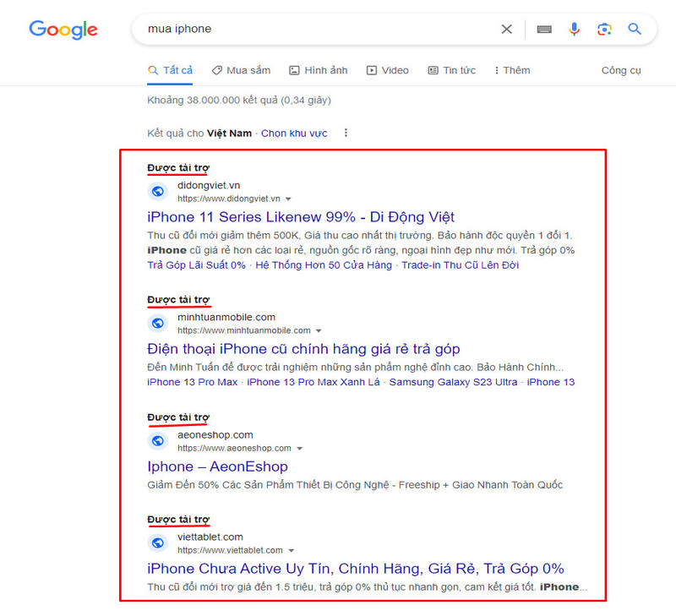676x616 pixels.
Task: Open Google Lens image search icon
Action: (604, 30)
